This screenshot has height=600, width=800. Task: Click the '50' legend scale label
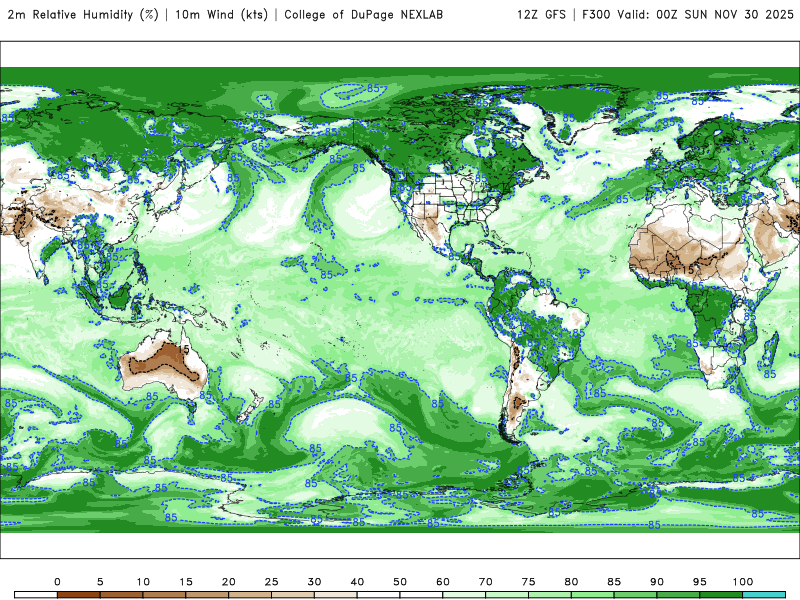(x=400, y=582)
